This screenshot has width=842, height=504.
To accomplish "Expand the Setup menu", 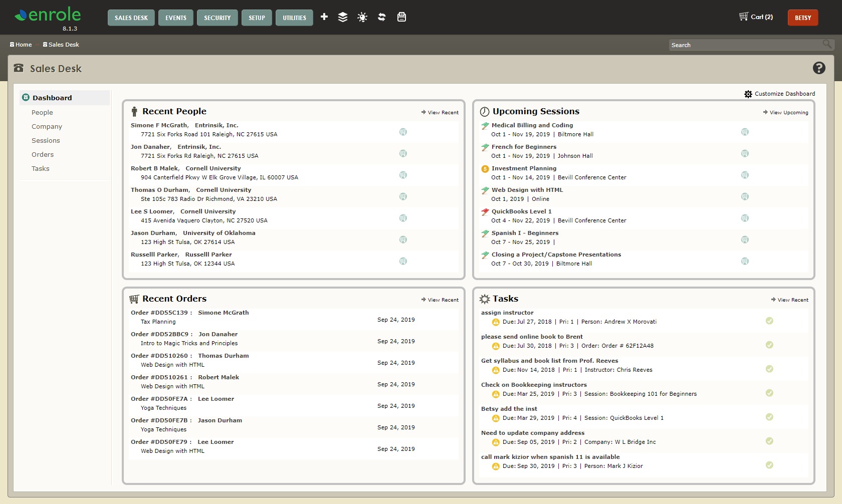I will pos(257,18).
